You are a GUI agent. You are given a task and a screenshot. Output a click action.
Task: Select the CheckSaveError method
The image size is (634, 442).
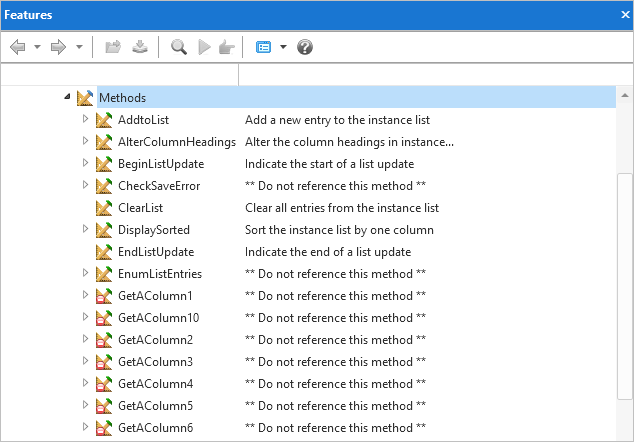tap(159, 186)
